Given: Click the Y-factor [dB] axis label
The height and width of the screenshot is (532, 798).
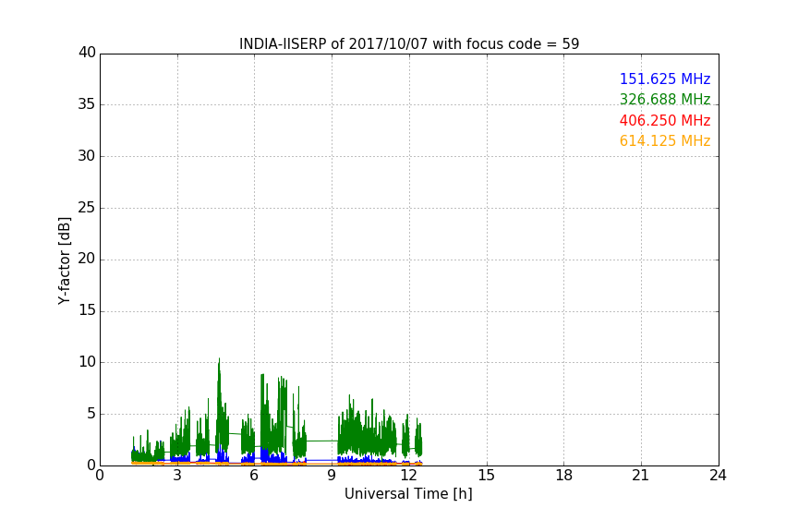Looking at the screenshot, I should [64, 260].
